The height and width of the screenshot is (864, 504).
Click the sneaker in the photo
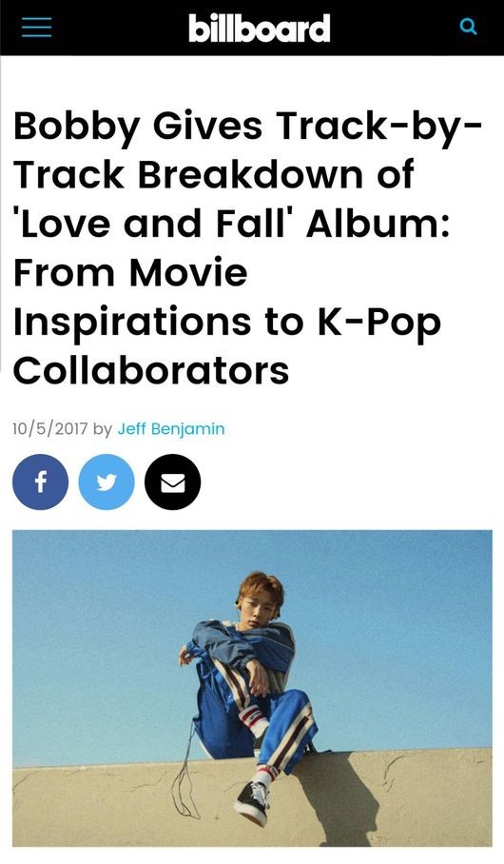click(x=251, y=803)
